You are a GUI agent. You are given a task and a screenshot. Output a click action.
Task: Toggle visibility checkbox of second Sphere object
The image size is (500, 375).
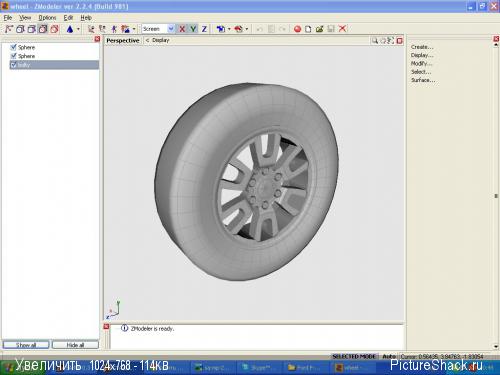point(14,56)
